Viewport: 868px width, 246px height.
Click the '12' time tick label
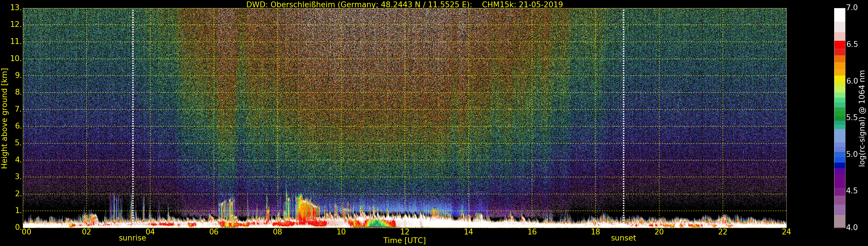click(405, 232)
